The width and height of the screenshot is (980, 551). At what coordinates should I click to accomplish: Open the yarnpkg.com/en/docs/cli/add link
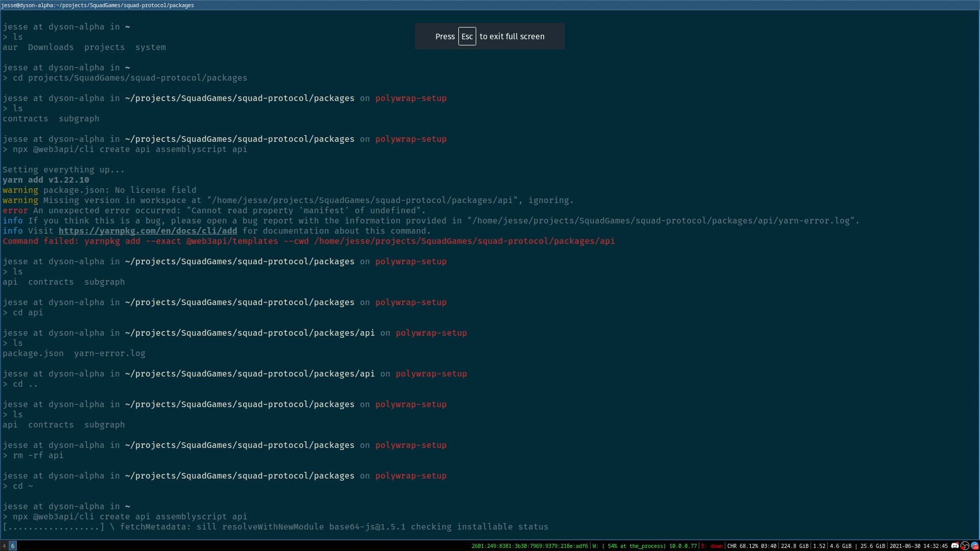point(149,231)
